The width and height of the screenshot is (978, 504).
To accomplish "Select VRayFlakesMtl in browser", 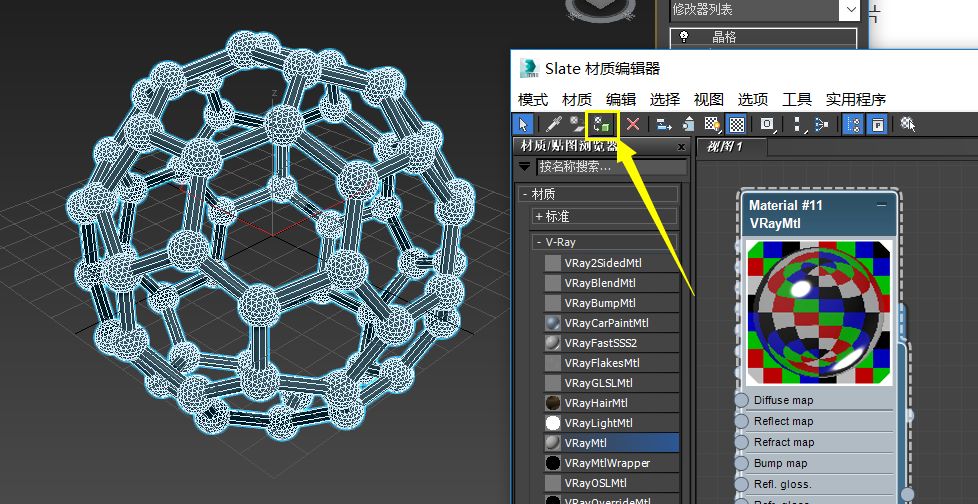I will click(x=611, y=363).
